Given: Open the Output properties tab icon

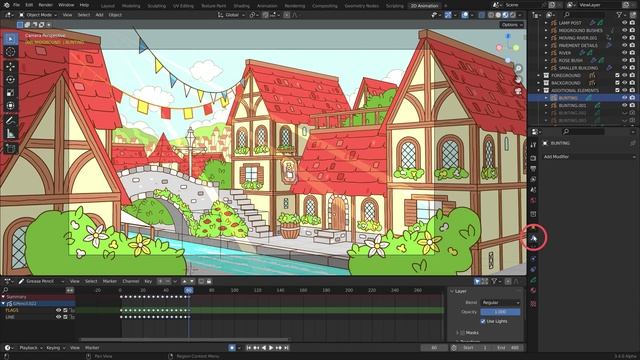Looking at the screenshot, I should click(533, 169).
